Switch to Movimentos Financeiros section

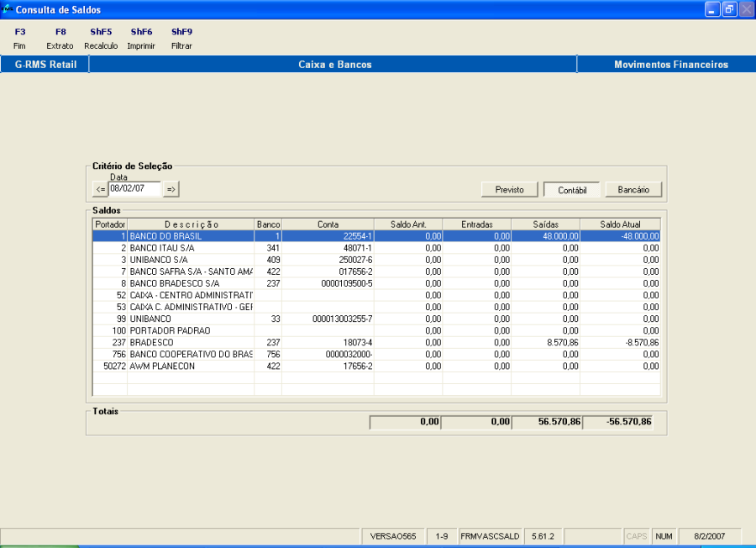(x=667, y=64)
